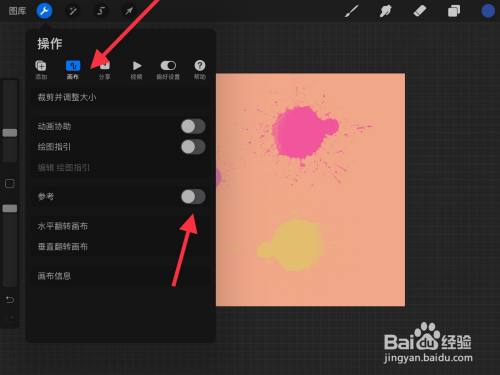The image size is (500, 375).
Task: Click the brush opacity slider handle
Action: [x=10, y=208]
